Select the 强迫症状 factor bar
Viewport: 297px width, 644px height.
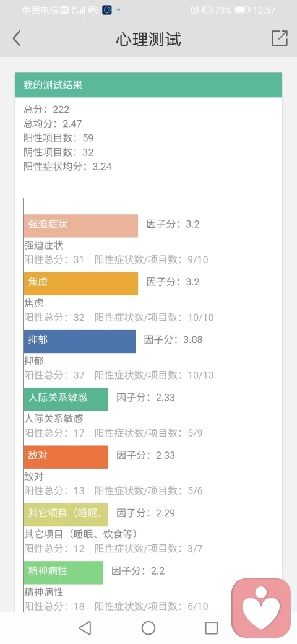(81, 225)
